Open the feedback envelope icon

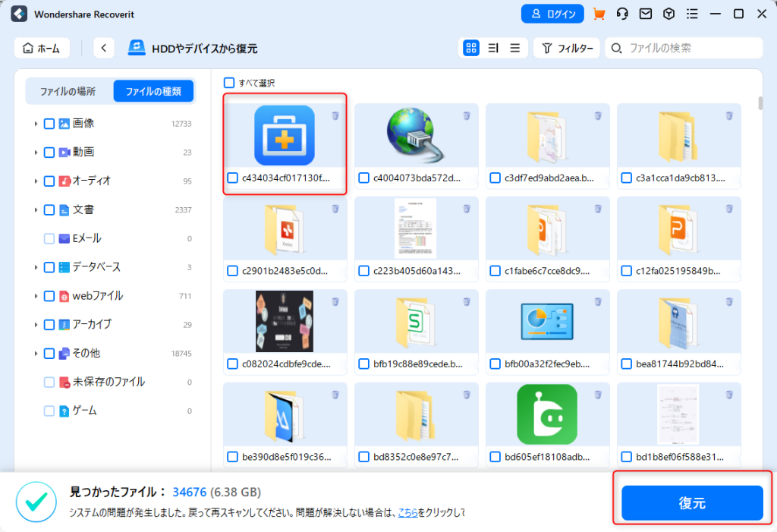(x=646, y=14)
